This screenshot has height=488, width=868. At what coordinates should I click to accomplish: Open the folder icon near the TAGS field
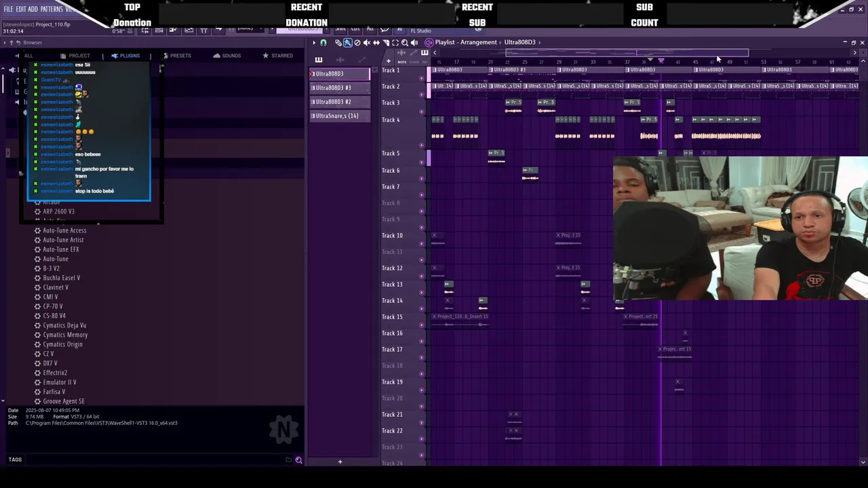[x=288, y=460]
